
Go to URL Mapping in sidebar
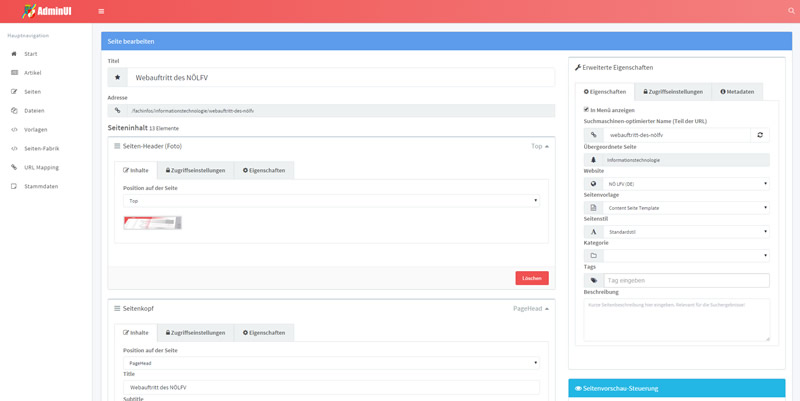click(x=41, y=167)
